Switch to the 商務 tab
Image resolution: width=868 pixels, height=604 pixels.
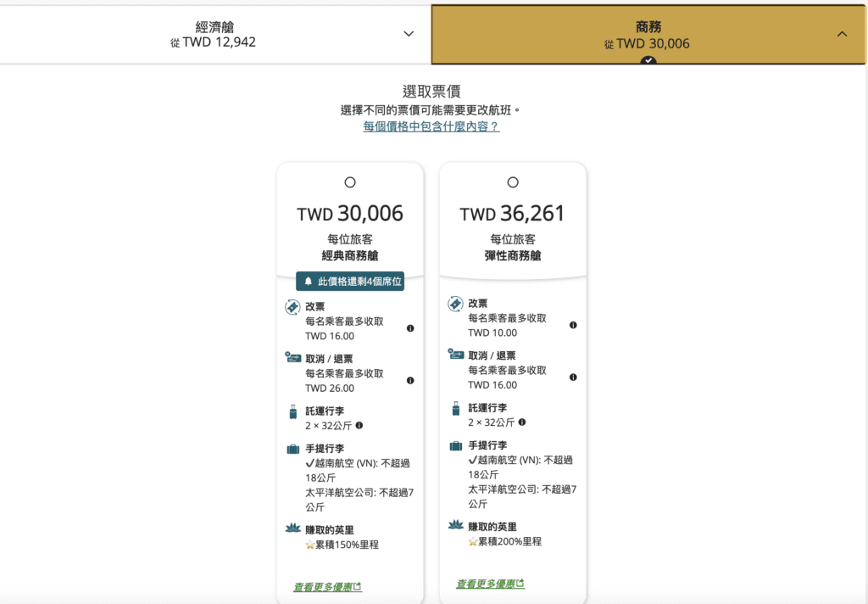648,34
